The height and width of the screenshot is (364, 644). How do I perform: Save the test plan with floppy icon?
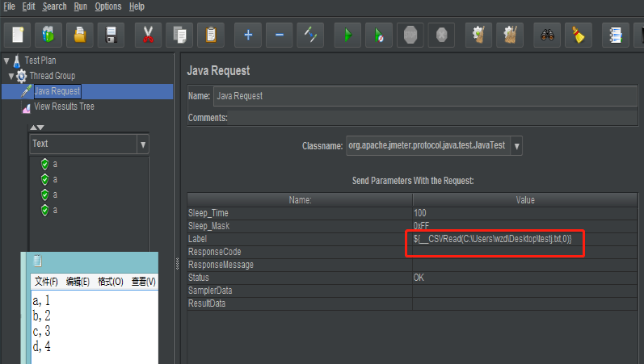tap(111, 35)
